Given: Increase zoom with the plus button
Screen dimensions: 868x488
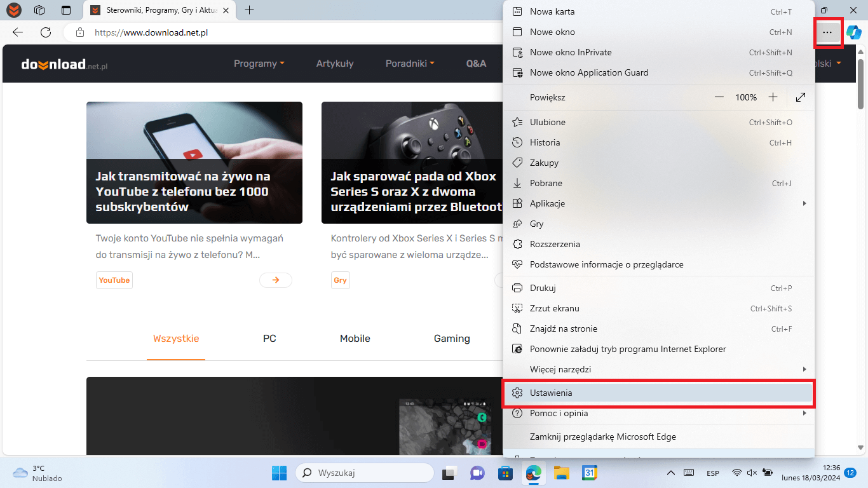Looking at the screenshot, I should (773, 97).
